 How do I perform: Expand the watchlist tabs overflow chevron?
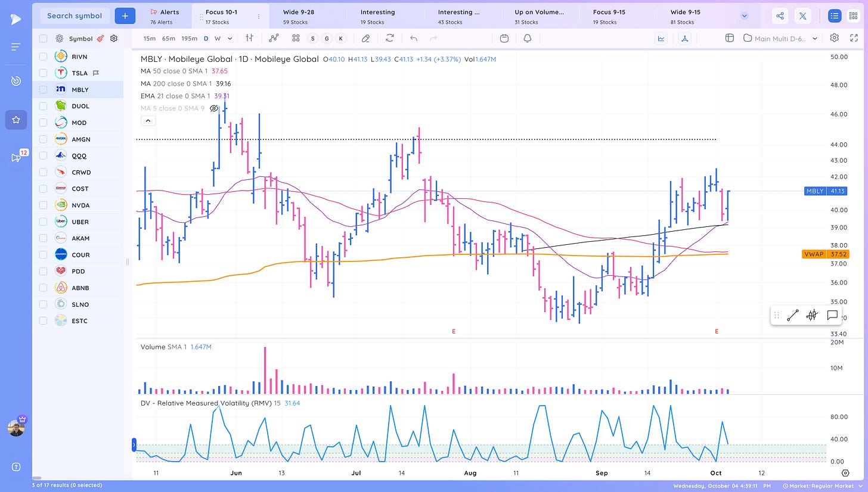tap(744, 16)
